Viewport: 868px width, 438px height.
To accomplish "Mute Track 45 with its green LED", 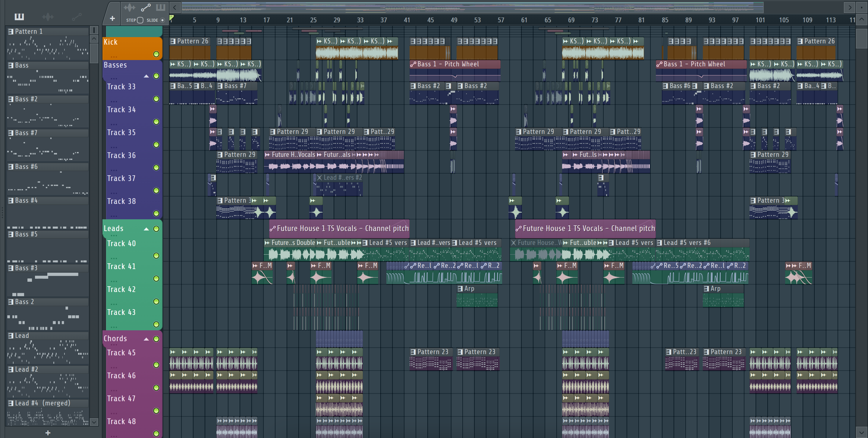I will click(156, 365).
